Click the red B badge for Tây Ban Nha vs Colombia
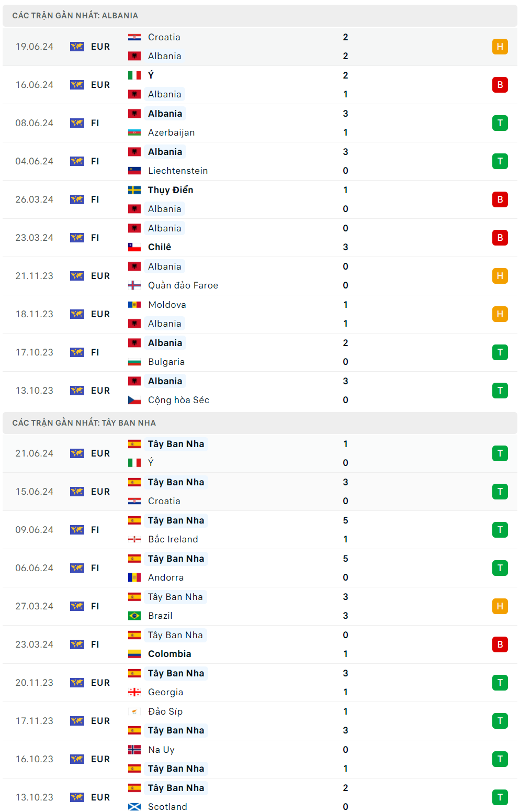520x812 pixels. 500,644
